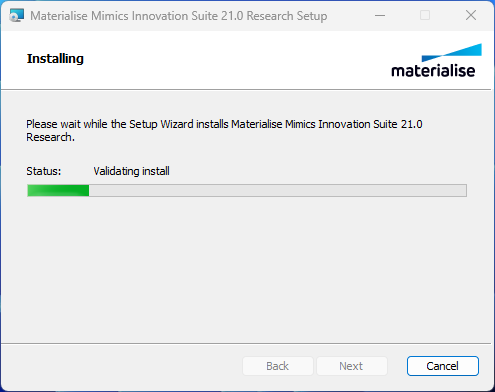The image size is (495, 392).
Task: Click the disabled maximize button
Action: (425, 15)
